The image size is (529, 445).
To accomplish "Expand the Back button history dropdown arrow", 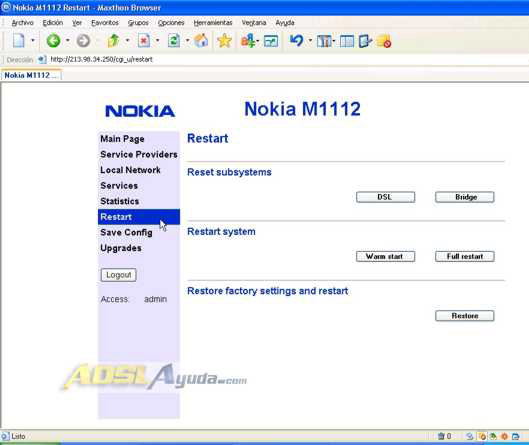I will [67, 41].
